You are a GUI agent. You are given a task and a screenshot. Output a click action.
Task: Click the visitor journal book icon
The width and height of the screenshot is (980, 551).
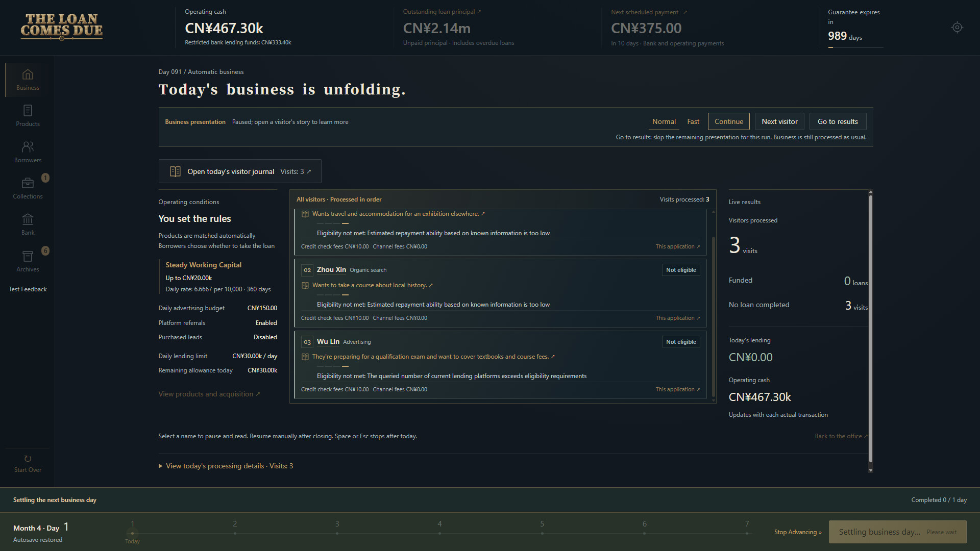(175, 171)
